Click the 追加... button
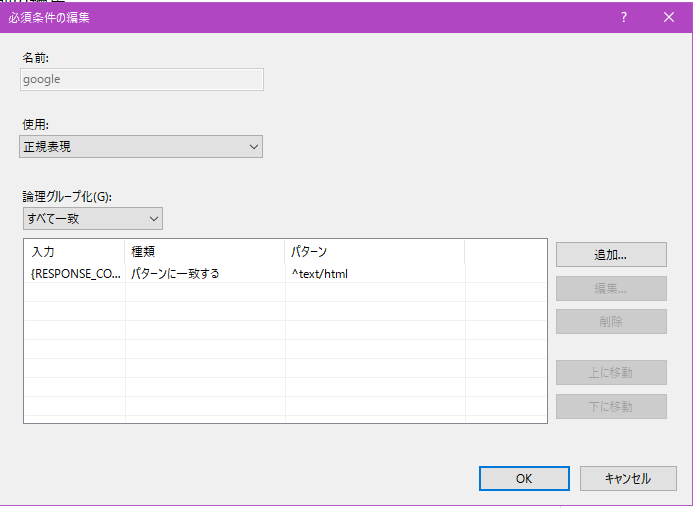 click(611, 254)
